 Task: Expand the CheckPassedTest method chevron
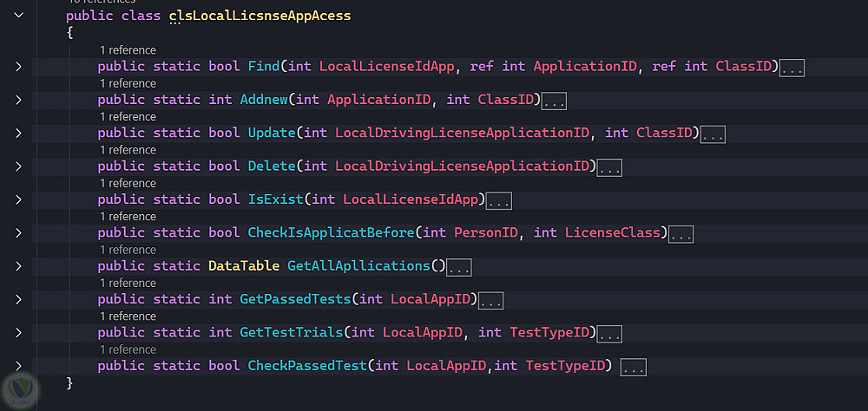(x=19, y=366)
